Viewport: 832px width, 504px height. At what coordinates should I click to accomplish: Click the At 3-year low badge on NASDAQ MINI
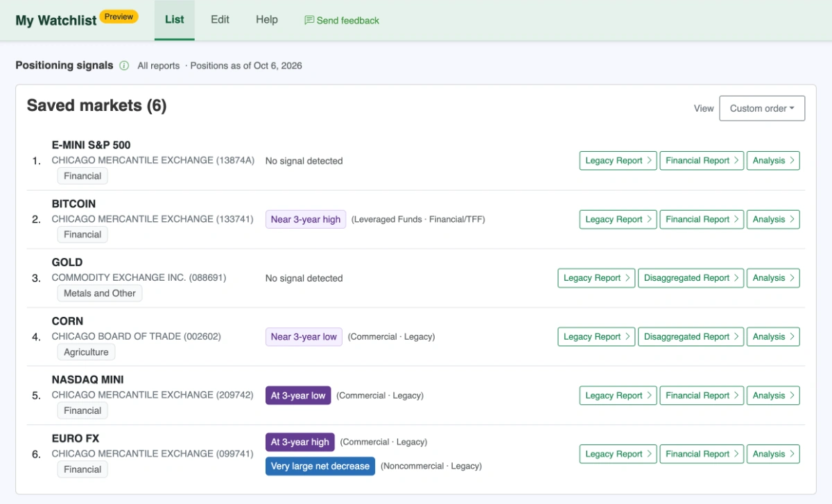(298, 395)
